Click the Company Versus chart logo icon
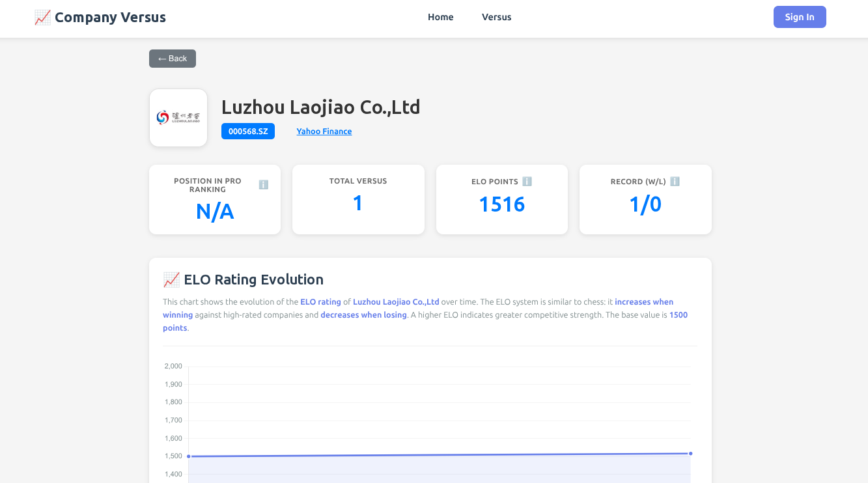868x483 pixels. (x=42, y=18)
